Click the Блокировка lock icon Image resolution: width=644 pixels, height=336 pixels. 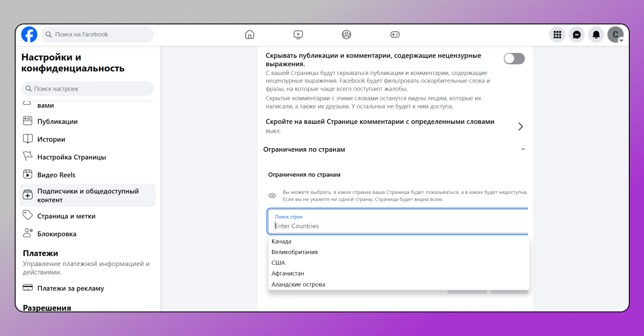click(27, 233)
